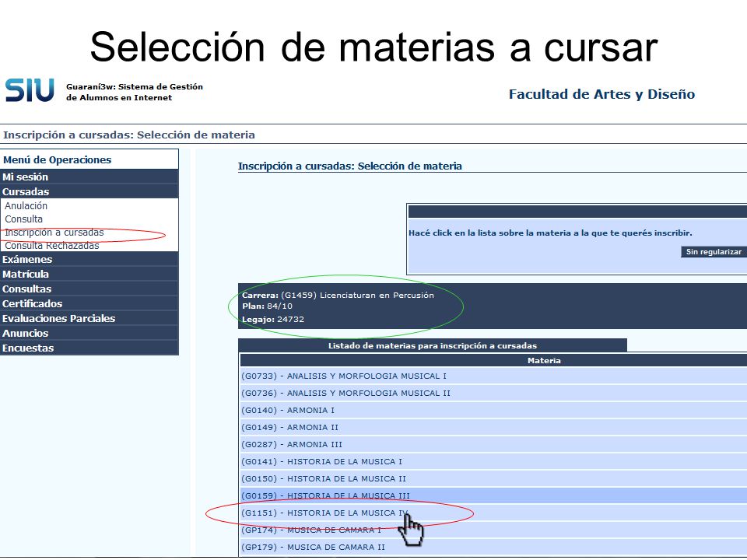Open Consulta under Cursadas
The height and width of the screenshot is (560, 747).
coord(24,219)
